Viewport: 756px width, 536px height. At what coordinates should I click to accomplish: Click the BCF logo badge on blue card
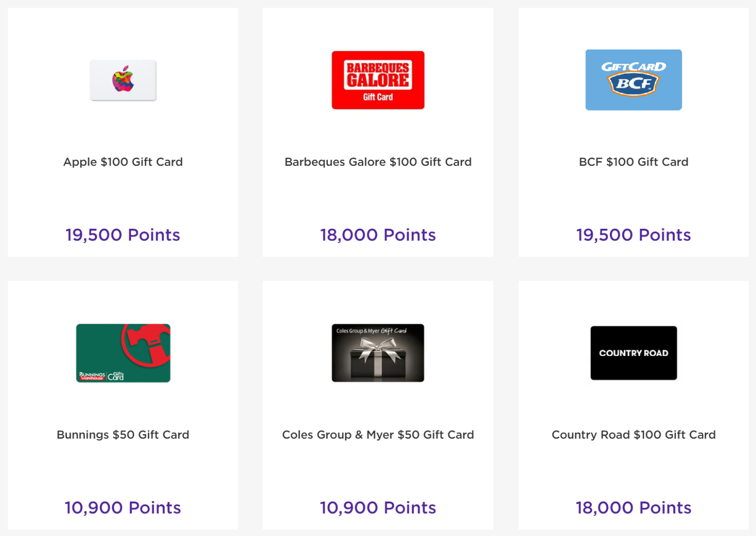633,84
